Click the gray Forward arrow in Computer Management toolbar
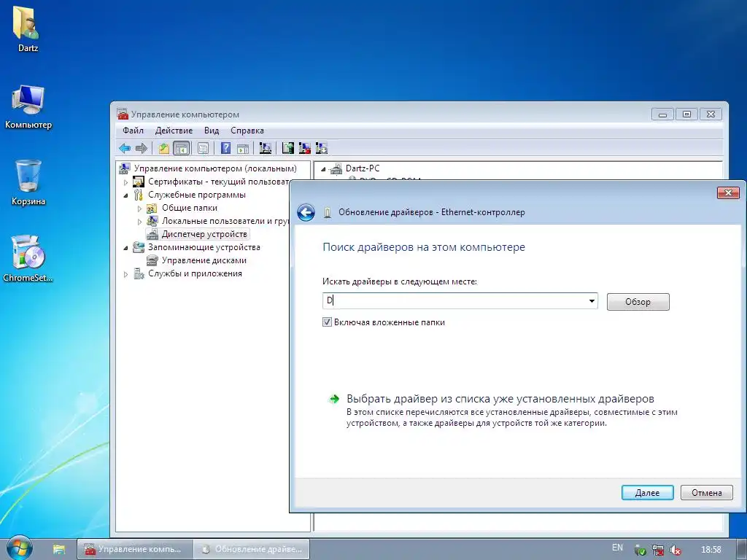The width and height of the screenshot is (747, 560). click(142, 149)
